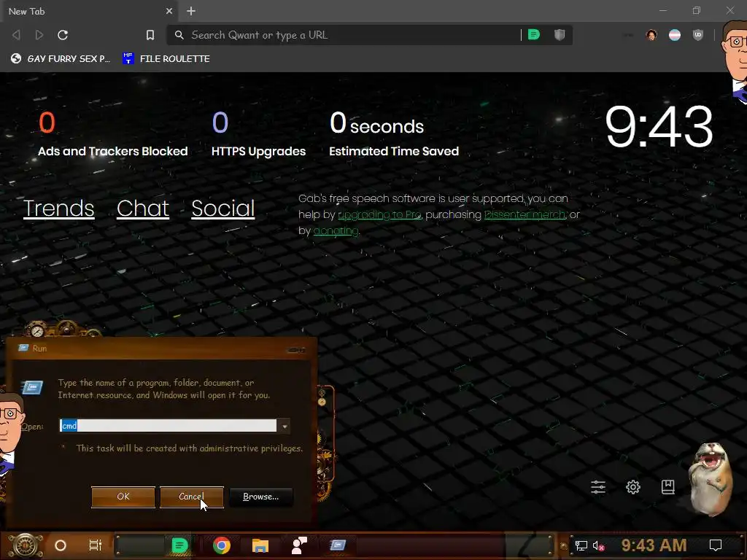Viewport: 747px width, 560px height.
Task: Open the new tab customize sliders icon
Action: coord(598,486)
